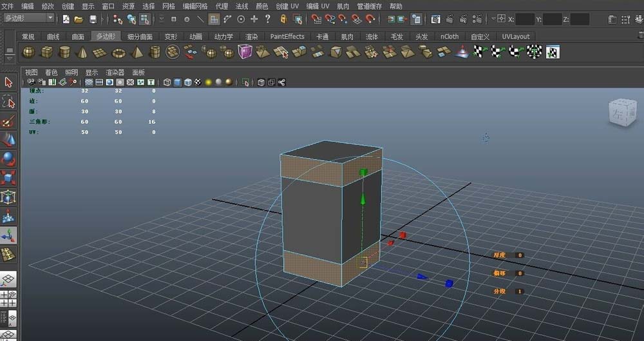Click the 分段 value field showing 1
The height and width of the screenshot is (341, 644).
(520, 291)
